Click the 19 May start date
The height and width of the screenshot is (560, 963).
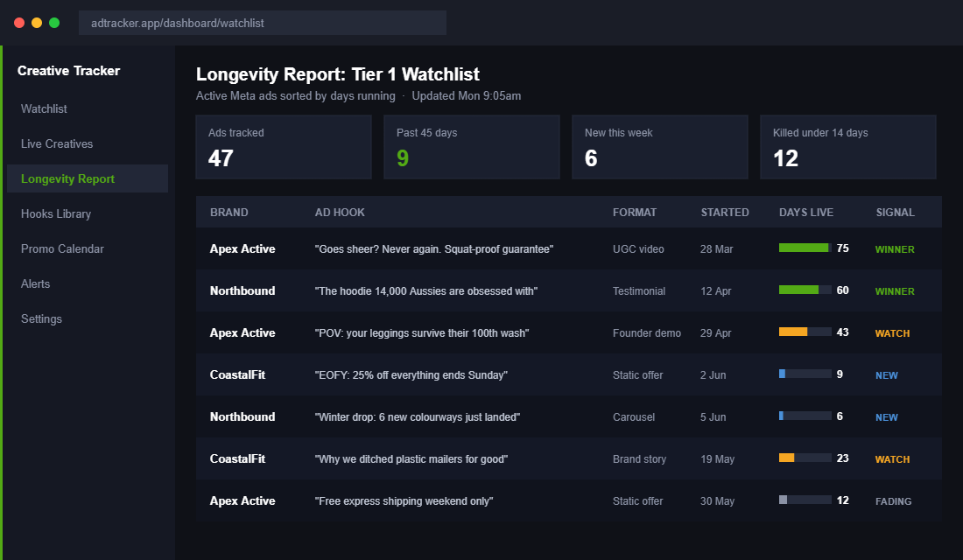pyautogui.click(x=717, y=458)
